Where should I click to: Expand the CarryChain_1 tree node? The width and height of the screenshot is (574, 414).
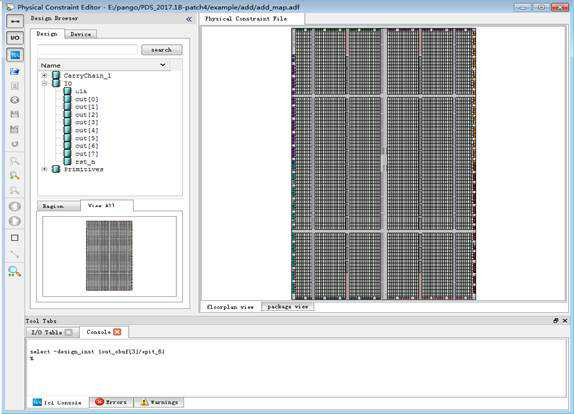pos(45,75)
